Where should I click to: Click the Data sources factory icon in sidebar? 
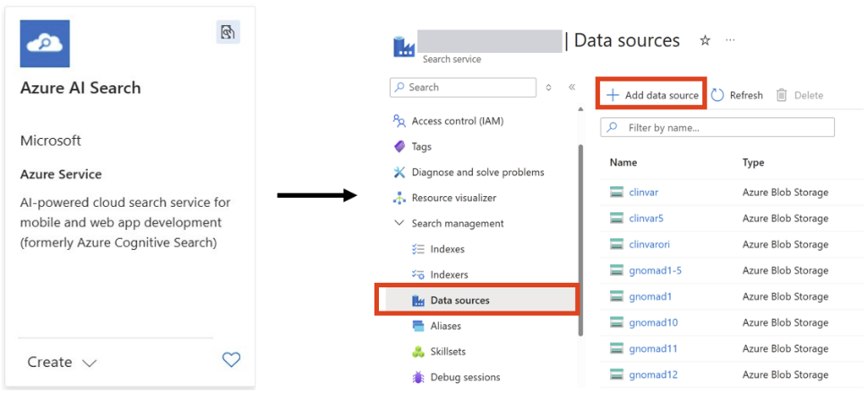pyautogui.click(x=418, y=301)
